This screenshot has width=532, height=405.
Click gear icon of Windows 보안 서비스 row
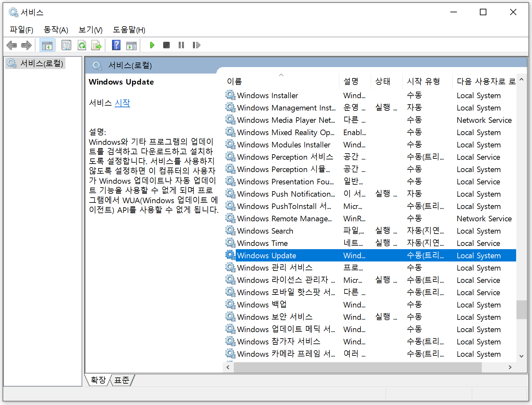coord(230,317)
